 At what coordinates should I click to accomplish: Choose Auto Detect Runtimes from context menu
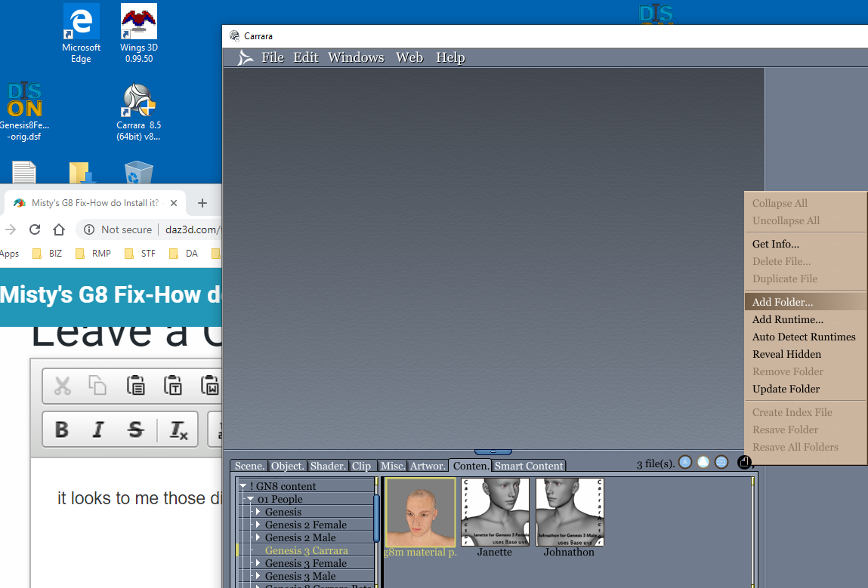[x=805, y=337]
